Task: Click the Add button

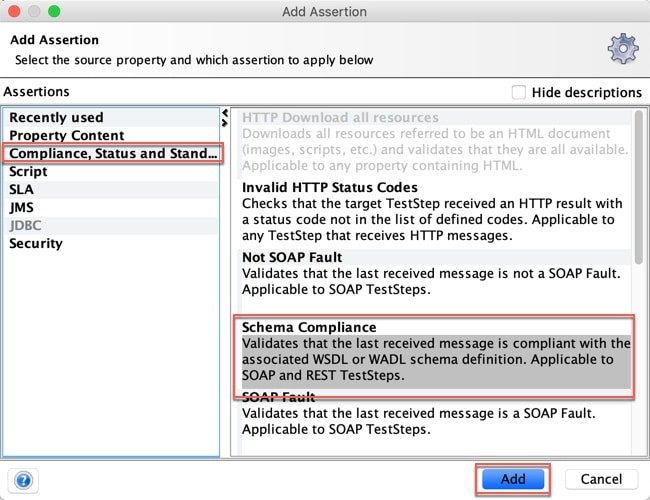Action: (x=513, y=479)
